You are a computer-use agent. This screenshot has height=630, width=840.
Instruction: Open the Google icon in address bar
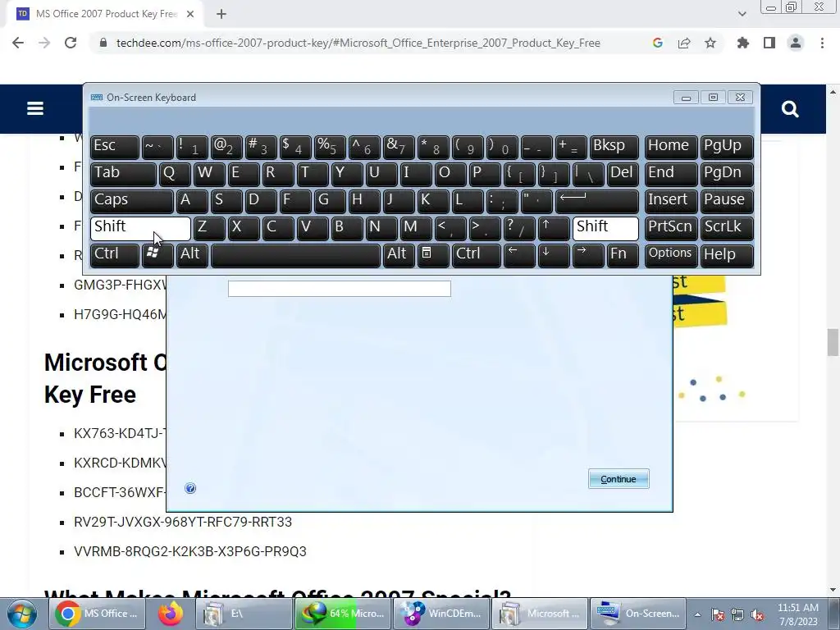657,43
